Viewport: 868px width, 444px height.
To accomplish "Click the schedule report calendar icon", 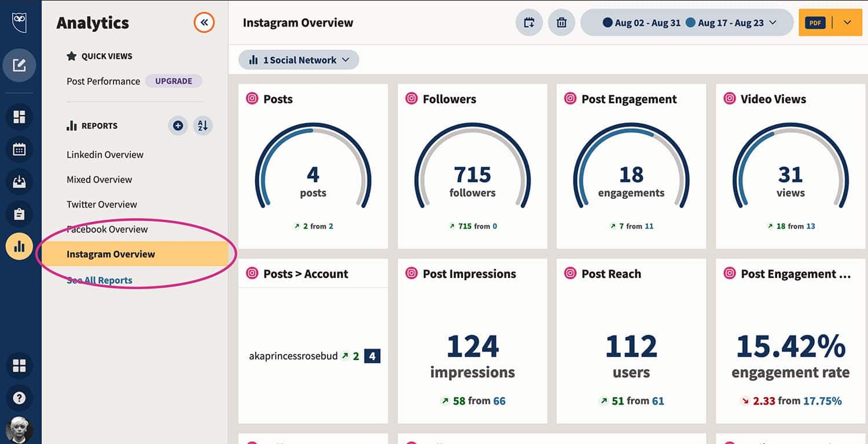I will pyautogui.click(x=529, y=23).
